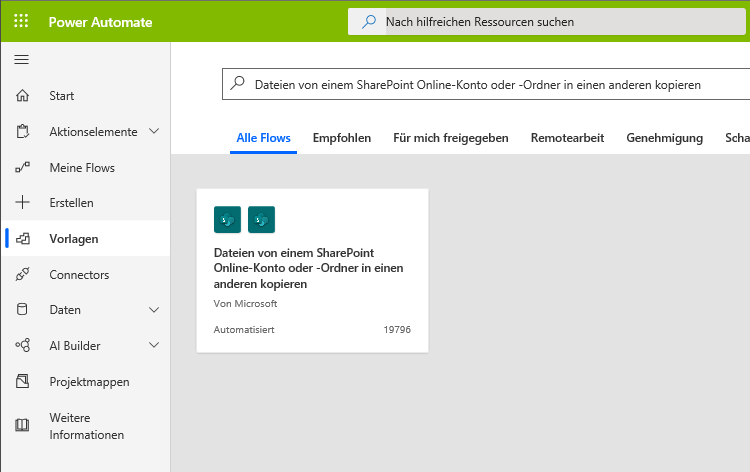Expand the Aktionselemente chevron
750x472 pixels.
pos(154,131)
